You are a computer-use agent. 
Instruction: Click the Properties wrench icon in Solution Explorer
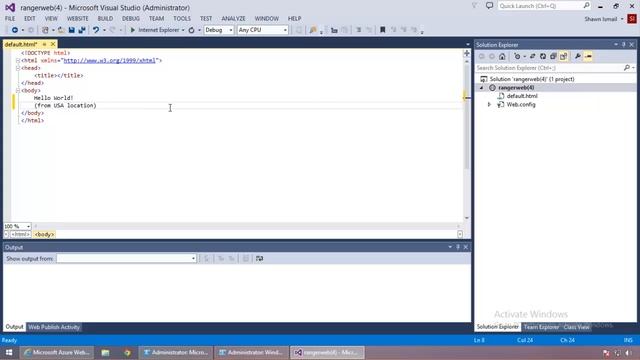tap(578, 56)
